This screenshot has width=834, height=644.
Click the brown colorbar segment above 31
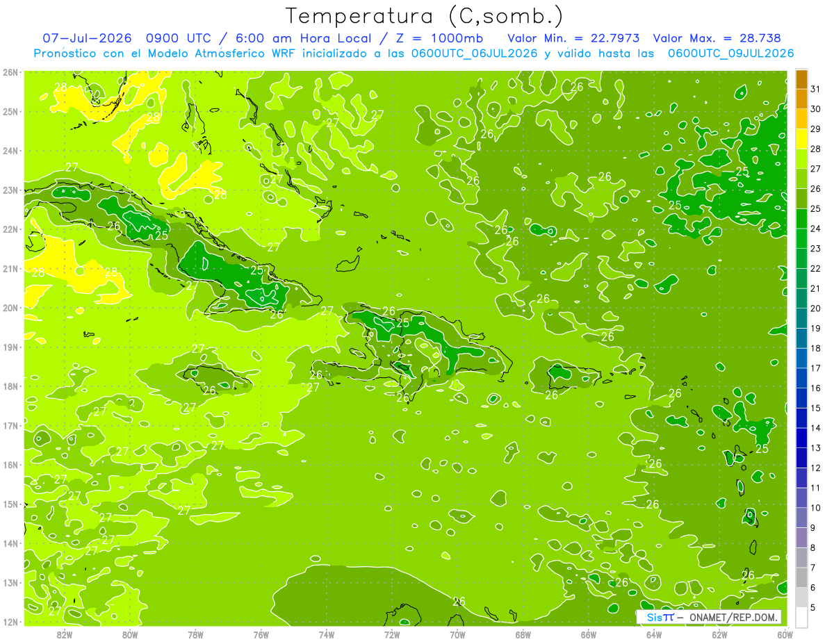coord(801,79)
